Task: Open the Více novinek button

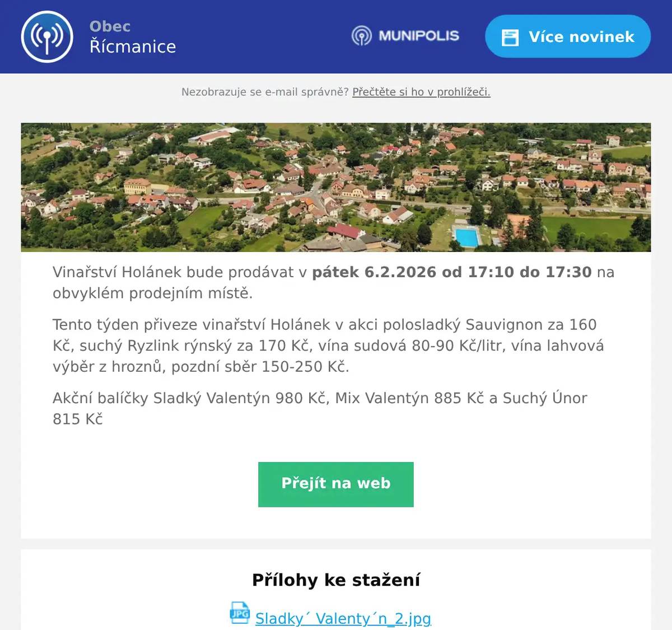Action: coord(567,36)
